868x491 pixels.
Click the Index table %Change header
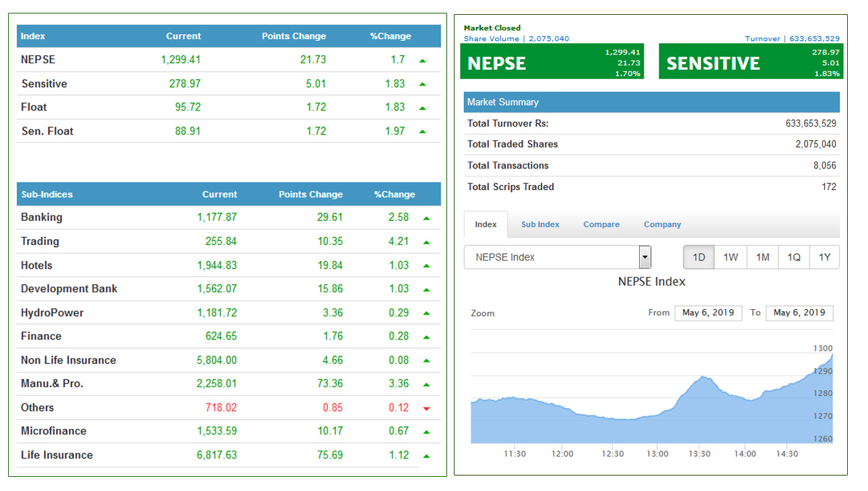391,36
